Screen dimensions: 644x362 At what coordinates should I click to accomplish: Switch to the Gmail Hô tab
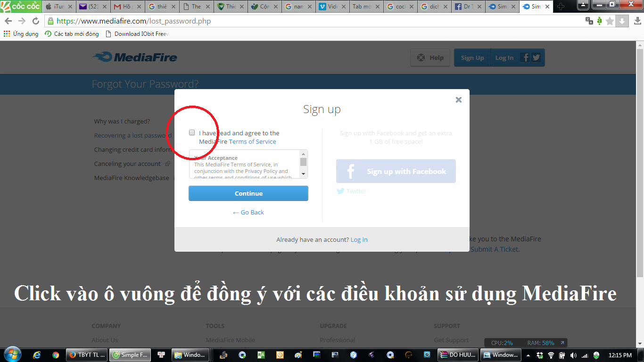pos(127,7)
